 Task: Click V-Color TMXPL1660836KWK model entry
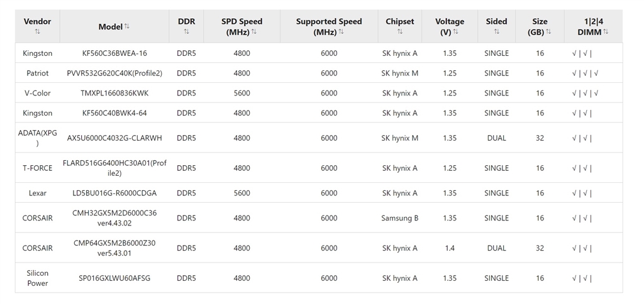click(x=114, y=93)
